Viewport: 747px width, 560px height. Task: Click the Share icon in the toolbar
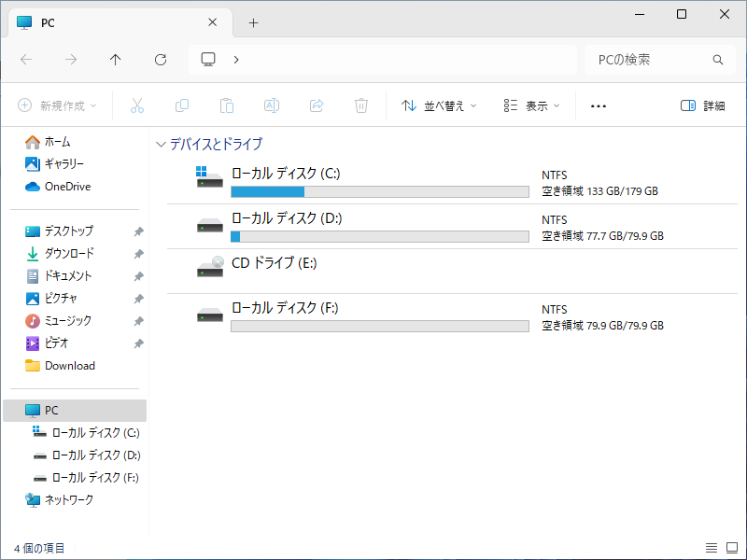(x=317, y=105)
